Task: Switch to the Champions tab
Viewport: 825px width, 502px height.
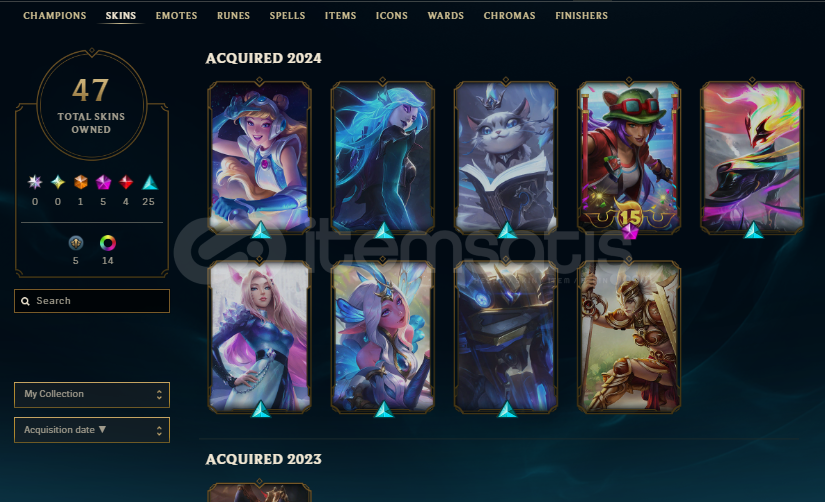Action: click(55, 16)
